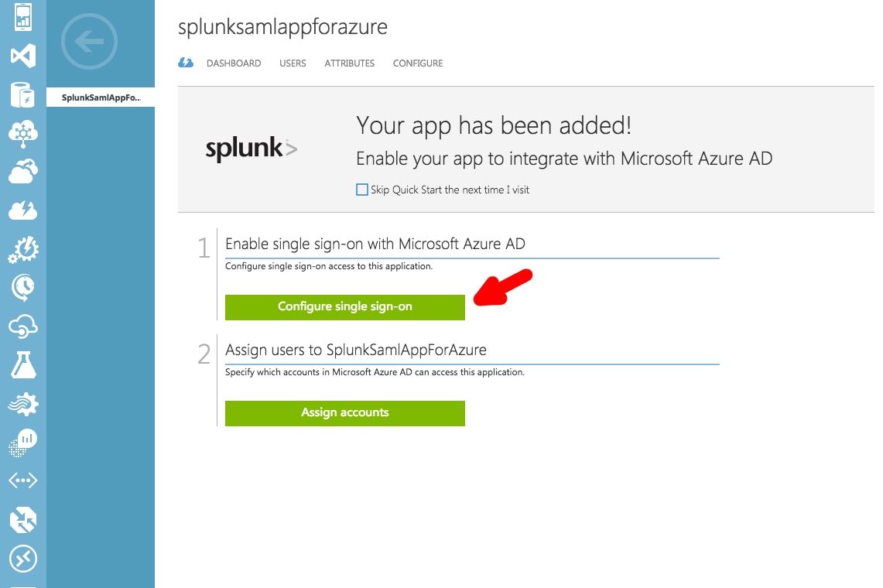This screenshot has width=883, height=588.
Task: Select SplunkSamlAppFo.. item in navigation list
Action: click(x=101, y=97)
